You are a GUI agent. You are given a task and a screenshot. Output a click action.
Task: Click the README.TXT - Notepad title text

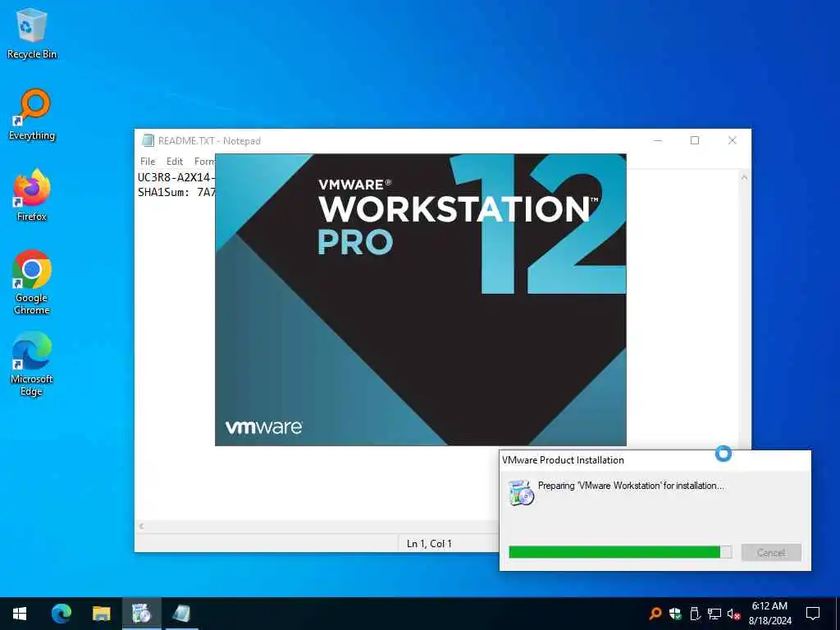tap(209, 140)
